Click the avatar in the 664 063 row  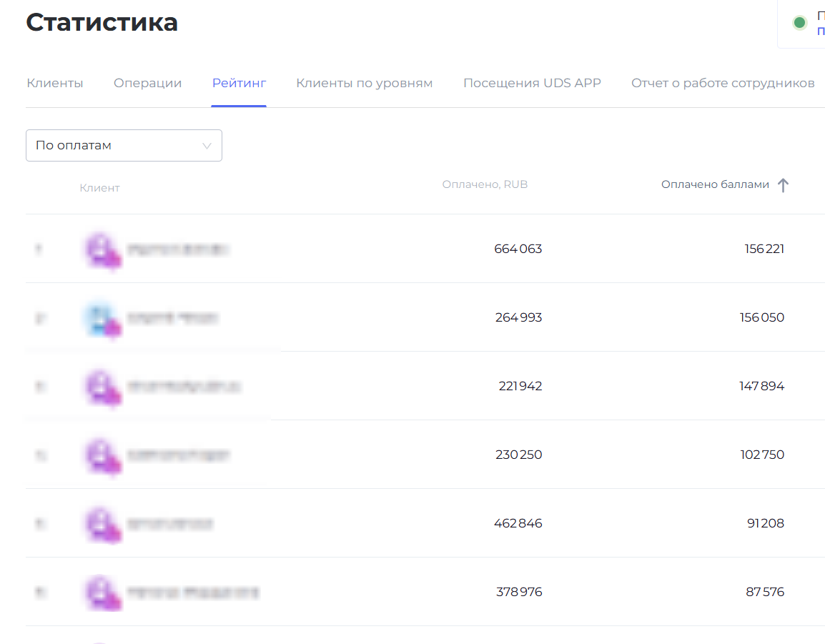pos(103,249)
